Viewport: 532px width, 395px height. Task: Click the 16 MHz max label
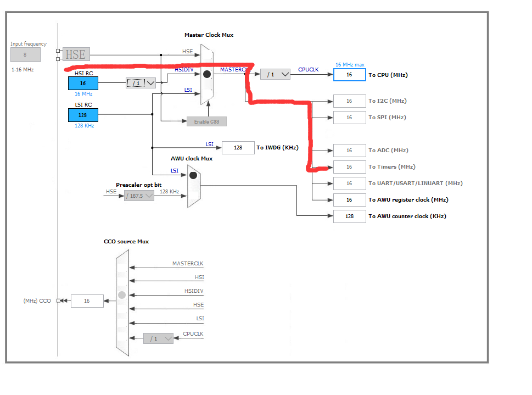(350, 64)
